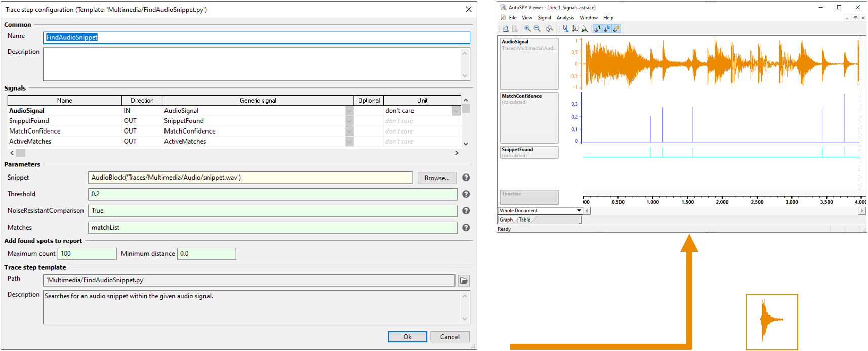Screen dimensions: 868x351
Task: Open the Analysis menu
Action: pyautogui.click(x=565, y=18)
